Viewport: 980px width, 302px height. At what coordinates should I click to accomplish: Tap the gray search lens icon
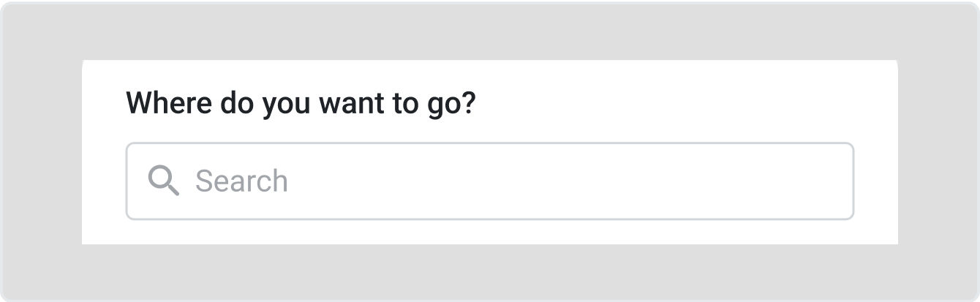[163, 181]
